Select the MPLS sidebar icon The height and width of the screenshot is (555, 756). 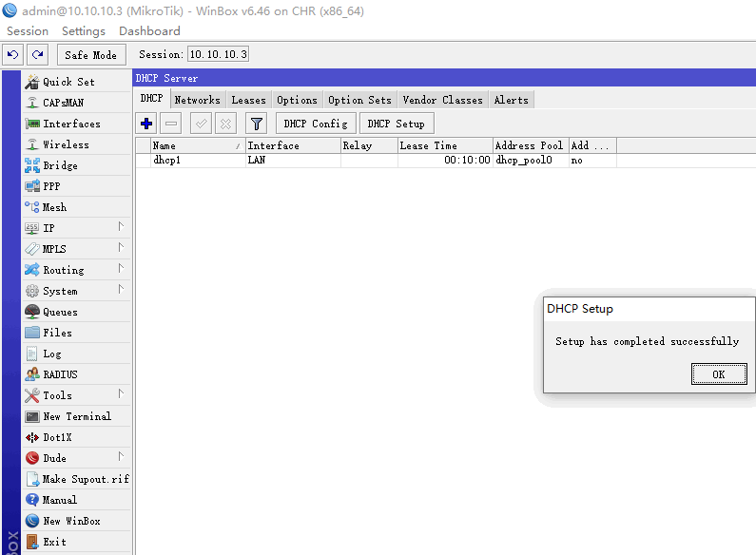tap(31, 249)
